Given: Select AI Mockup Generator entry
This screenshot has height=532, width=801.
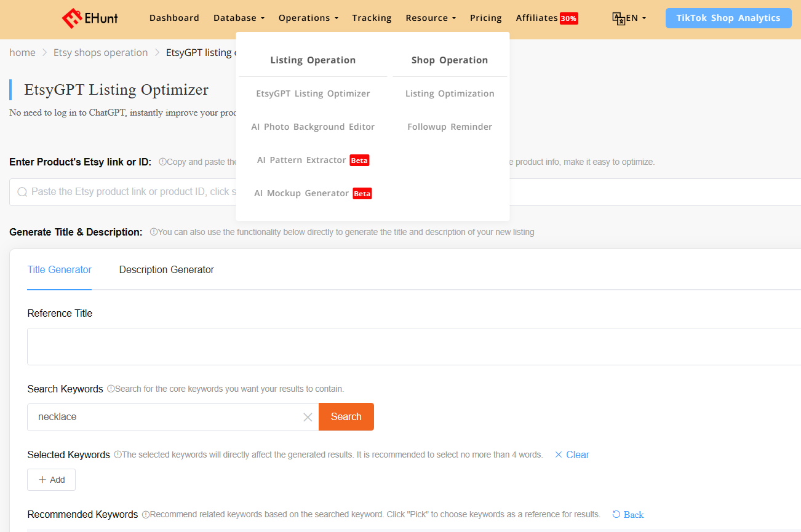Looking at the screenshot, I should 301,193.
